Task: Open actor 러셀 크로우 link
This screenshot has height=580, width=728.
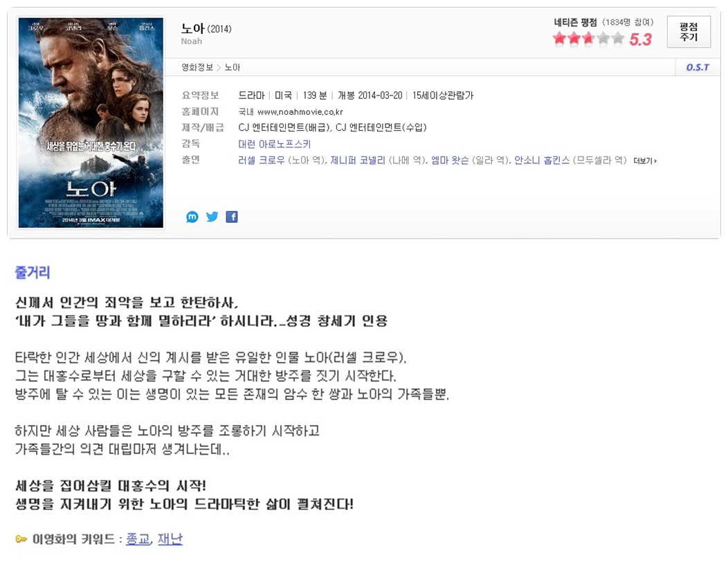Action: 262,160
